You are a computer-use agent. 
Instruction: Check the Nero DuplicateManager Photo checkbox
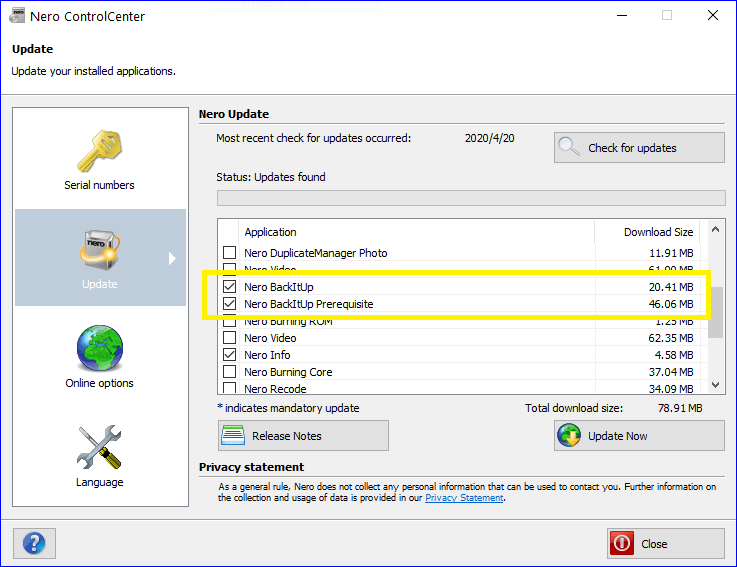click(229, 252)
